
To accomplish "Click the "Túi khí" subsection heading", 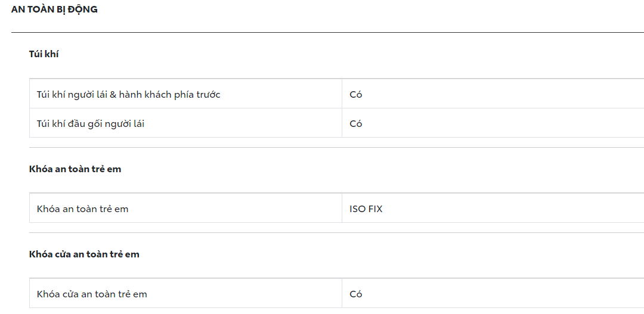I will click(44, 54).
